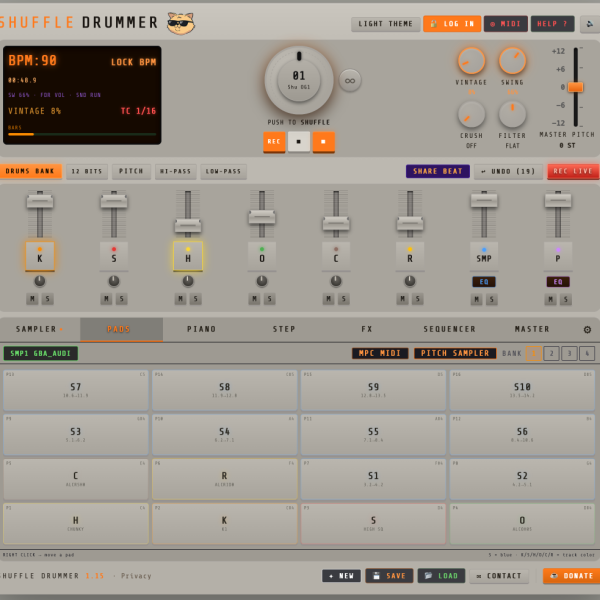Image resolution: width=600 pixels, height=600 pixels.
Task: Click the K track volume fader
Action: coord(40,201)
